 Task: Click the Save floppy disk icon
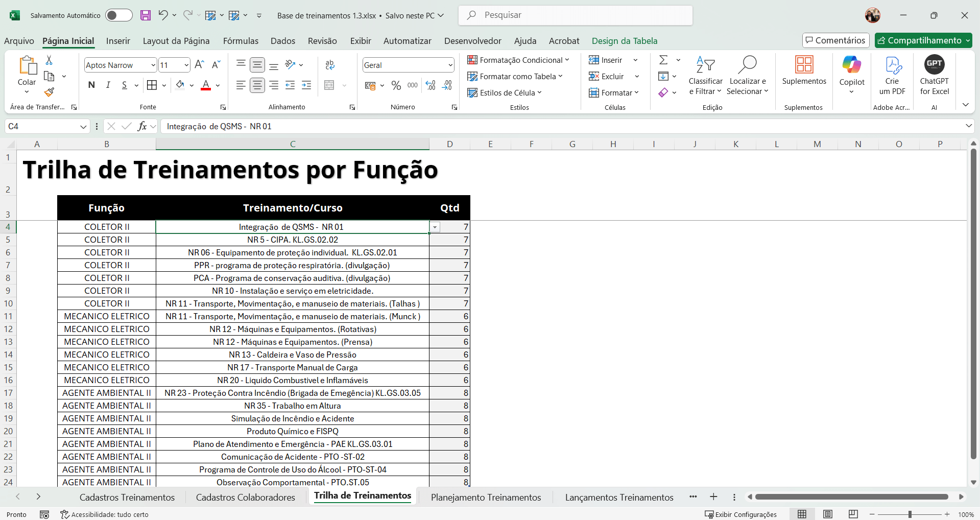[x=146, y=15]
